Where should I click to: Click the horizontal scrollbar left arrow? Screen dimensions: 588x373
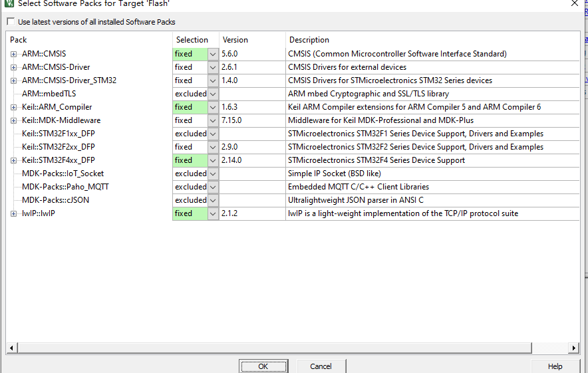pyautogui.click(x=11, y=348)
